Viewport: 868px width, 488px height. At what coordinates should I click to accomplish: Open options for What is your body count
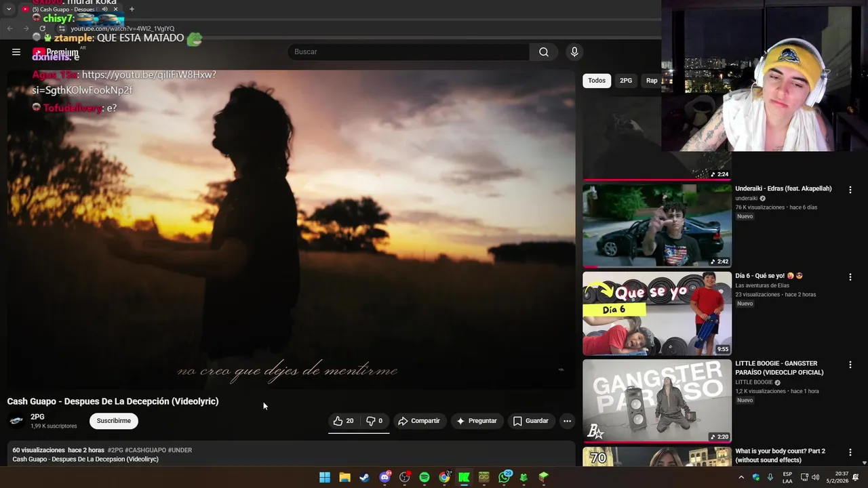point(850,452)
